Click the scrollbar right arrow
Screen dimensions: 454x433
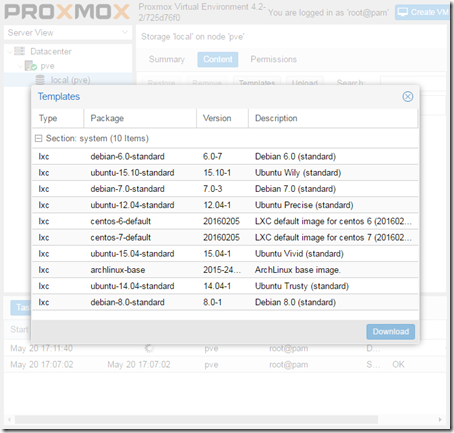click(440, 419)
